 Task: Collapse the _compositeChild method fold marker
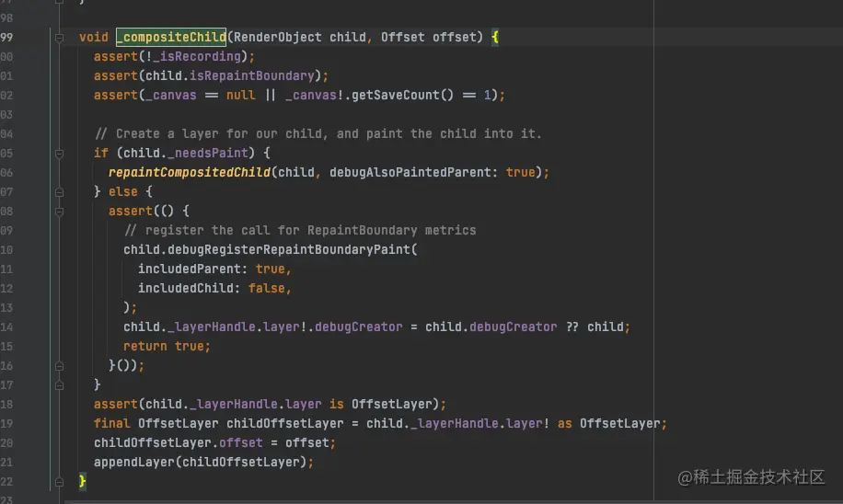pyautogui.click(x=59, y=38)
